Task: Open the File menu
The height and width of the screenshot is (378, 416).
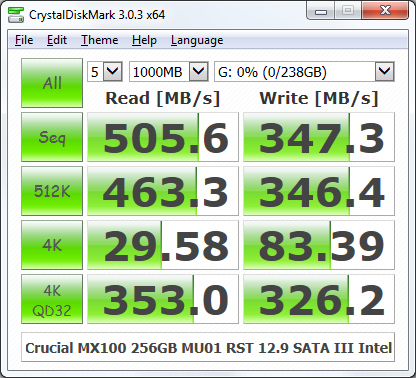Action: point(24,40)
